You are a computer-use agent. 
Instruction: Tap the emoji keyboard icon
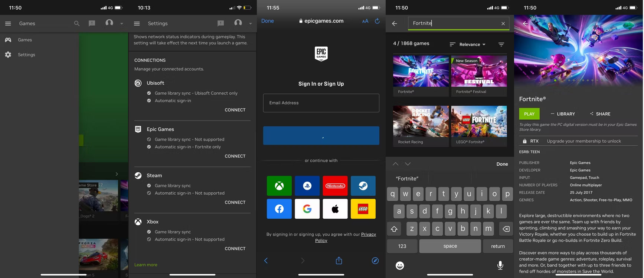point(400,265)
